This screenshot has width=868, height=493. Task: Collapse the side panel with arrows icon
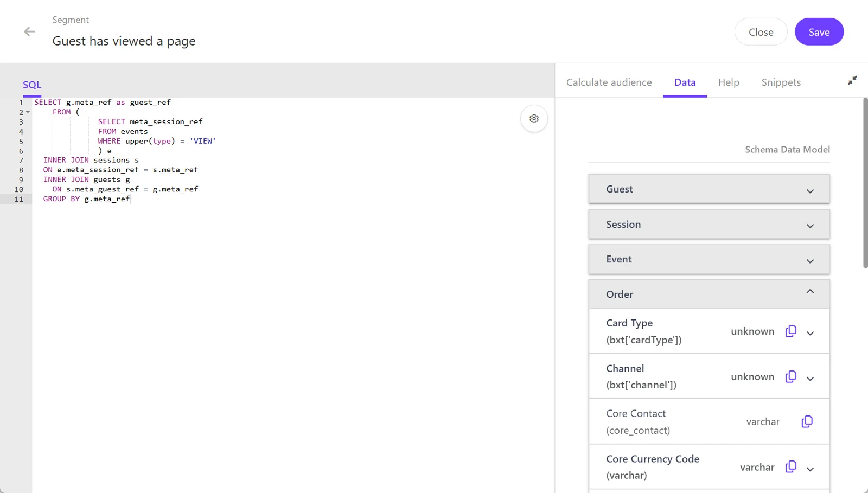click(x=852, y=80)
